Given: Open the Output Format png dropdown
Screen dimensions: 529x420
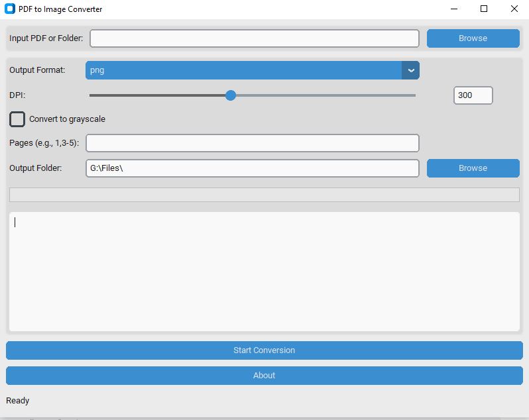Looking at the screenshot, I should click(x=253, y=70).
